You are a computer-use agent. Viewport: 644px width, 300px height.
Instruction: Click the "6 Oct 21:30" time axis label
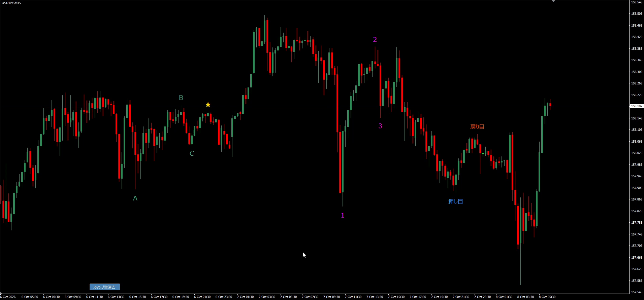[202, 297]
